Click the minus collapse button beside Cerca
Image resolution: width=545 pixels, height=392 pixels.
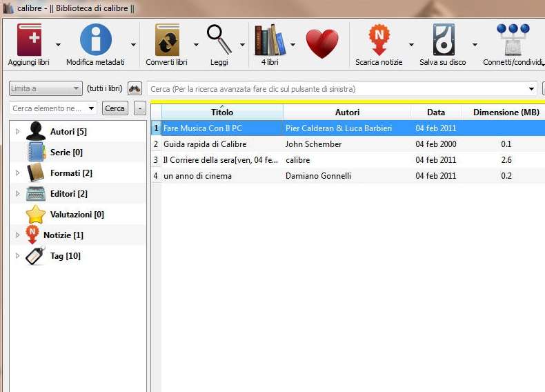[140, 108]
